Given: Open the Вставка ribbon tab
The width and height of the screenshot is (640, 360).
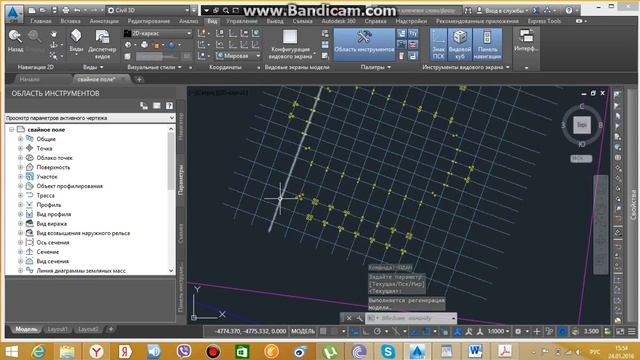Looking at the screenshot, I should (x=70, y=21).
